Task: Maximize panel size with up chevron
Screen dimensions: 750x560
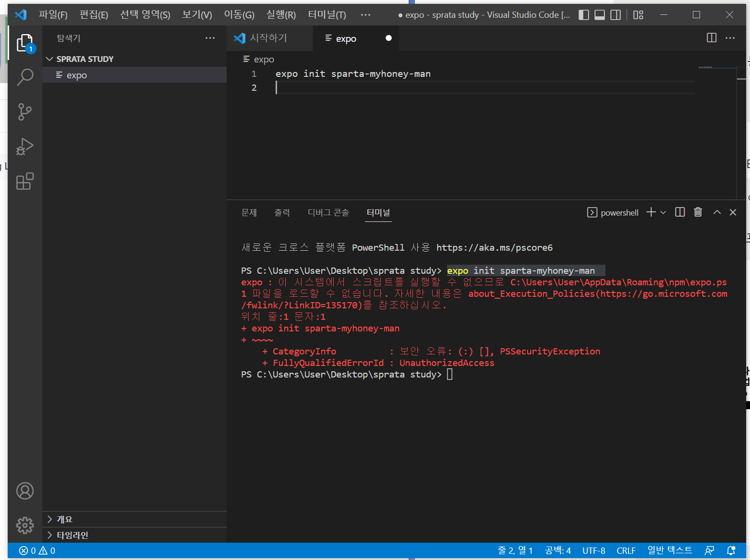Action: tap(717, 212)
